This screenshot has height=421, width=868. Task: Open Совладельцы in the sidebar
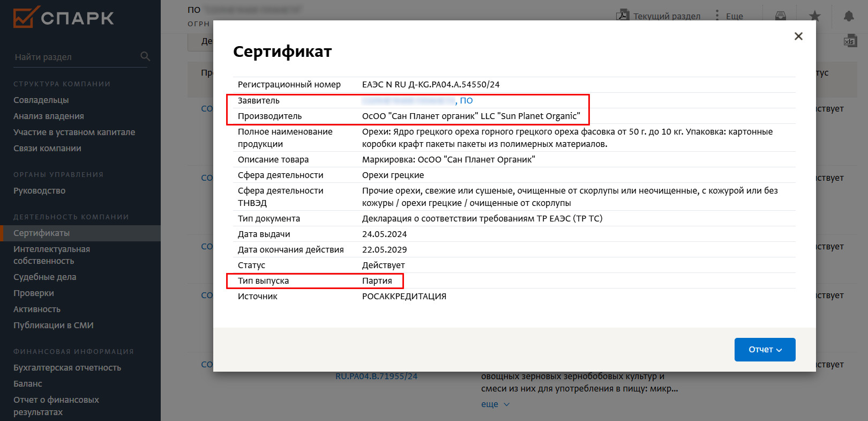pos(41,100)
